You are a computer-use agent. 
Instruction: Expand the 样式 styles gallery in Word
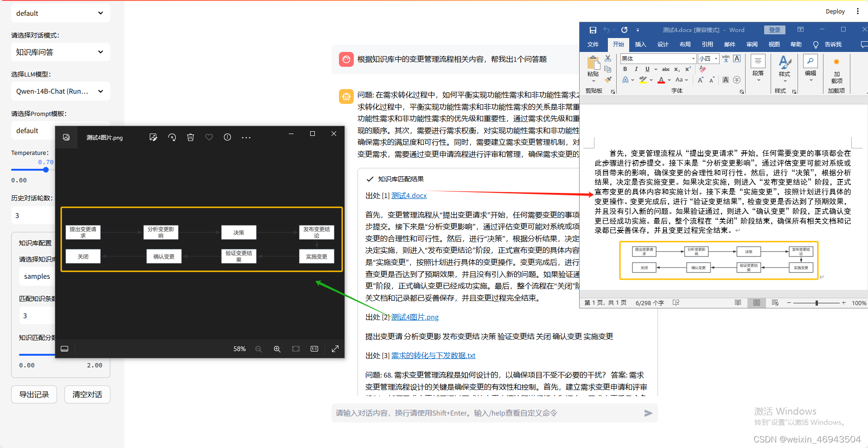coord(784,69)
